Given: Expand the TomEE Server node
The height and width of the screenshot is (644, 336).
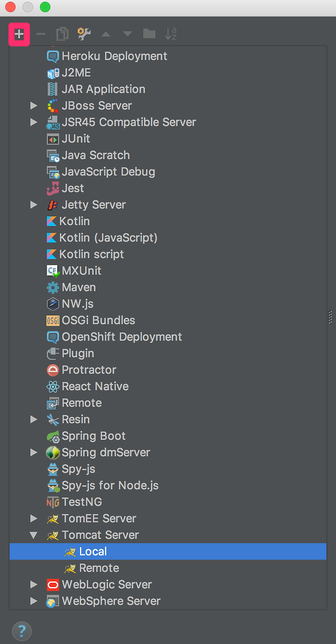Looking at the screenshot, I should point(34,518).
